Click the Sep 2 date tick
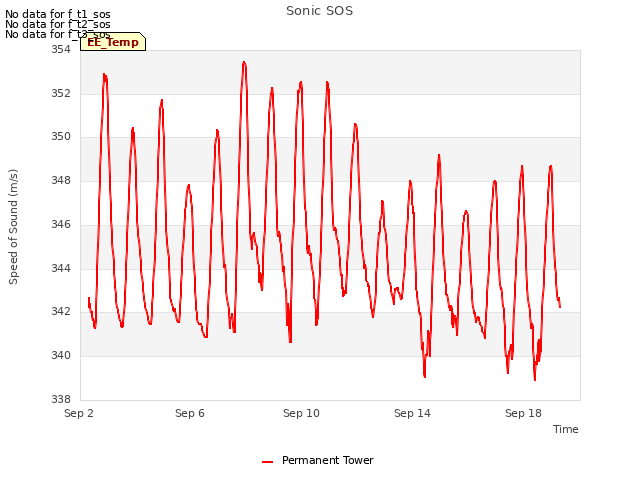Viewport: 640px width, 480px height. [79, 413]
